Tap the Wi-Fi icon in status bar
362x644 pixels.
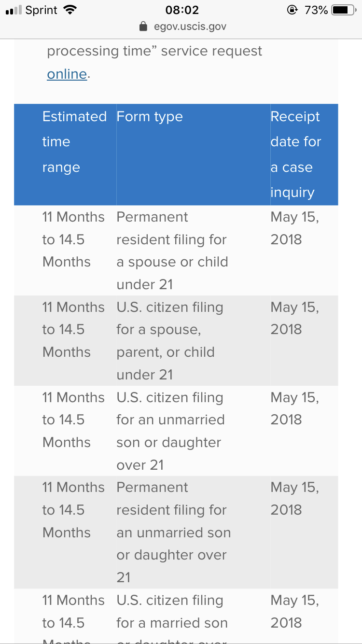point(70,10)
